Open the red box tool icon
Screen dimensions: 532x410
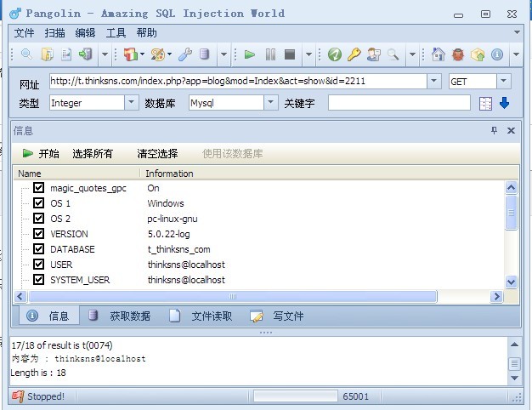click(x=131, y=54)
